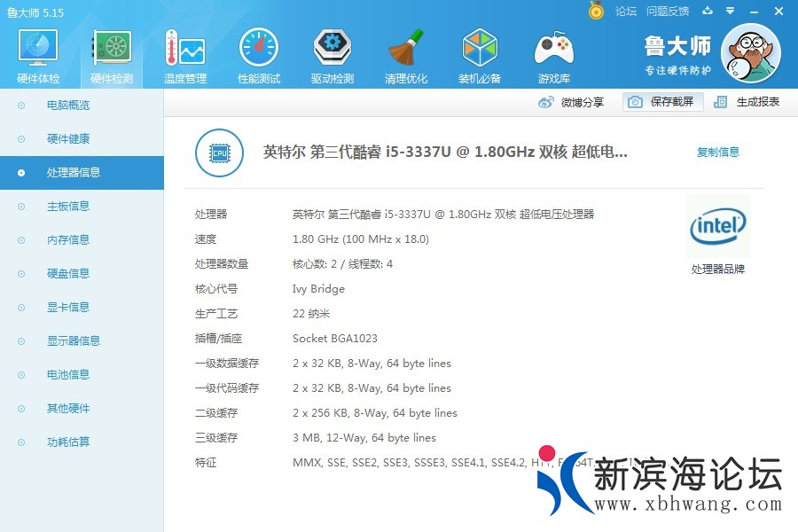Screen dimensions: 798x532
Task: Click the 鲁大师 mascot avatar
Action: point(750,53)
